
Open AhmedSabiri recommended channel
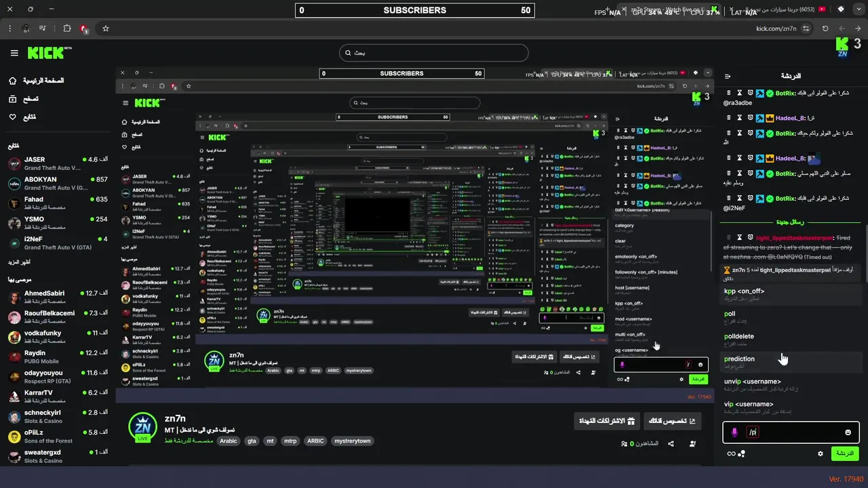(58, 297)
